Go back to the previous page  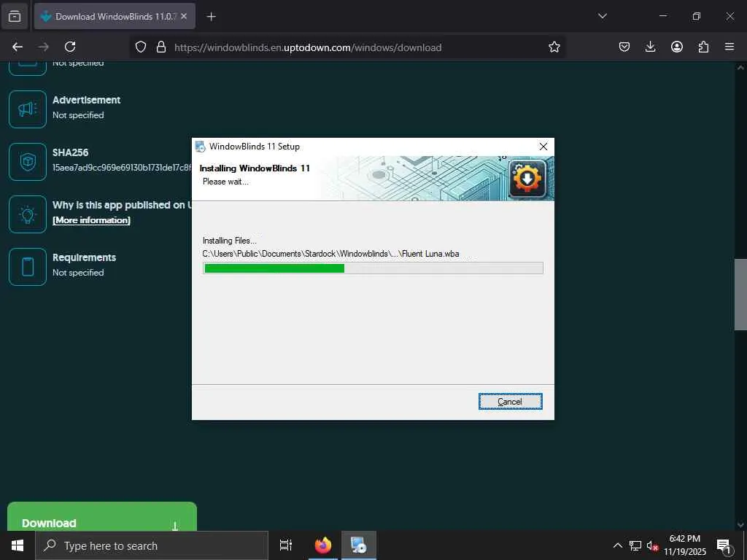click(18, 47)
